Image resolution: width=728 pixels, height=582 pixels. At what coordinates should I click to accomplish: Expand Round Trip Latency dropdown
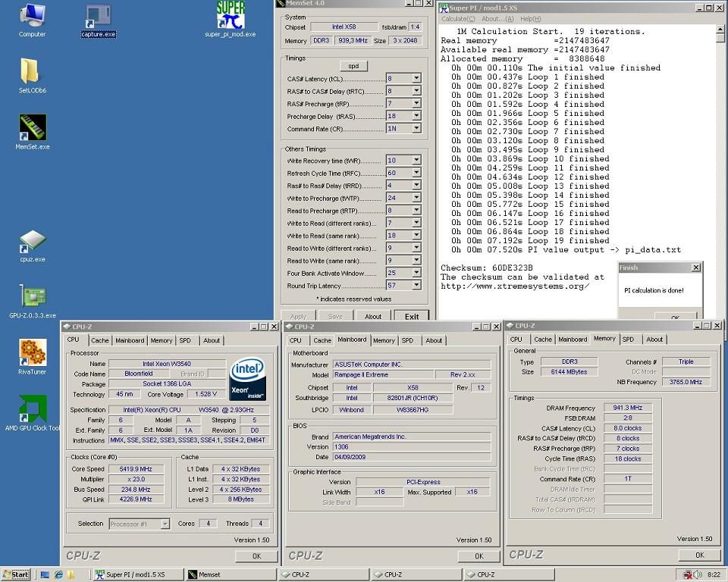pyautogui.click(x=416, y=285)
